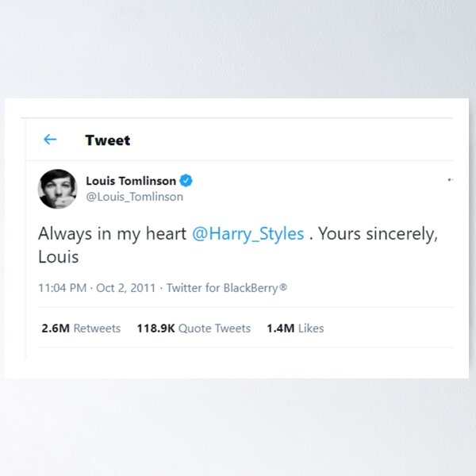Open the @Louis_Tomlinson handle link
Screen dimensions: 476x476
tap(134, 197)
